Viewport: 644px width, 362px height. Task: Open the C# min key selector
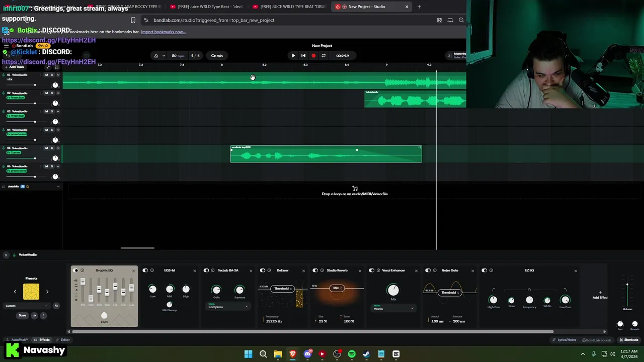coord(217,56)
